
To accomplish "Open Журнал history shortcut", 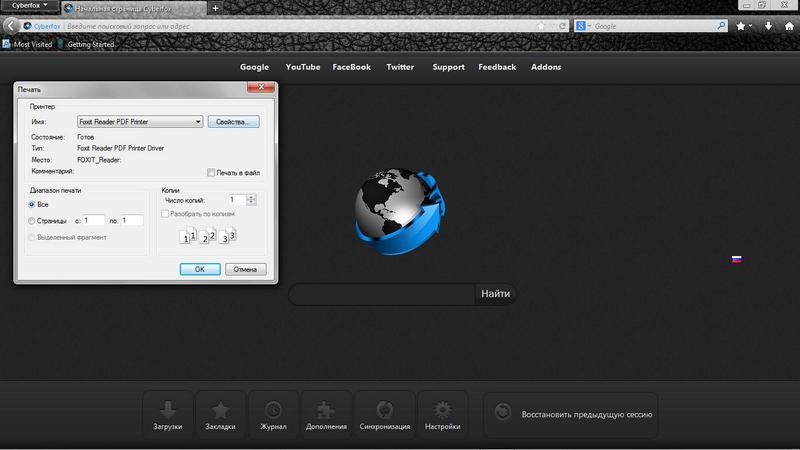I will pyautogui.click(x=273, y=415).
